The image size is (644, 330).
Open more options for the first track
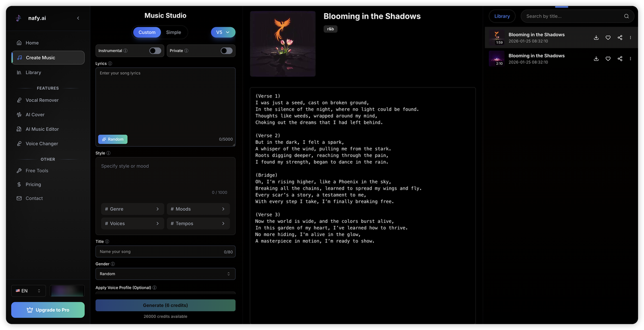pyautogui.click(x=630, y=38)
